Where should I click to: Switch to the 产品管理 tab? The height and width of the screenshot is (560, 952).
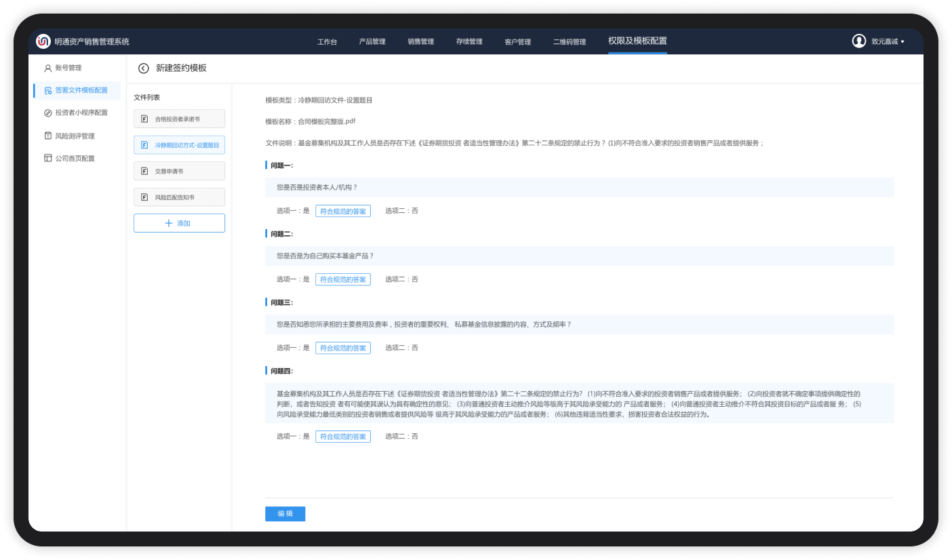coord(372,42)
